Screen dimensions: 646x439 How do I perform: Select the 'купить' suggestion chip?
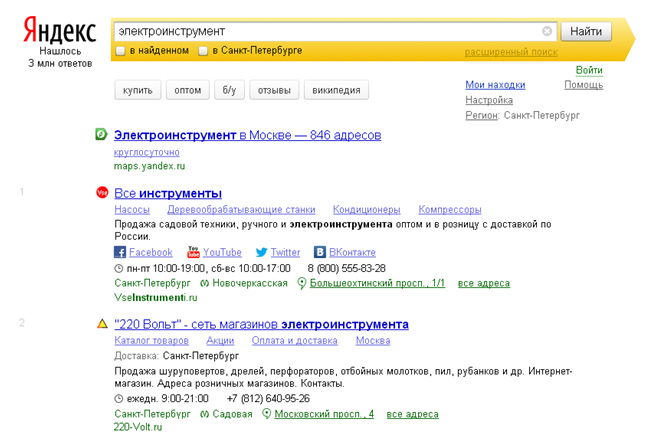(x=137, y=91)
